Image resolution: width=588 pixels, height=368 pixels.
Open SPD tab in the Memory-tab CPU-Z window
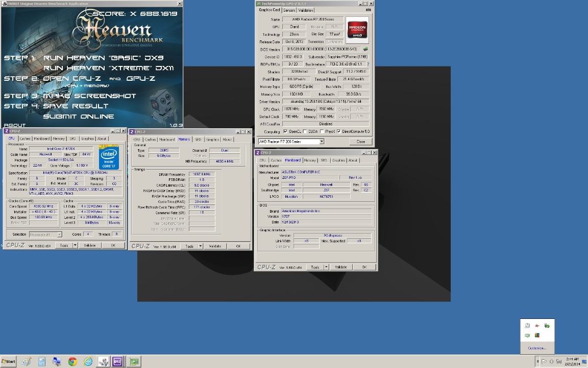[198, 140]
